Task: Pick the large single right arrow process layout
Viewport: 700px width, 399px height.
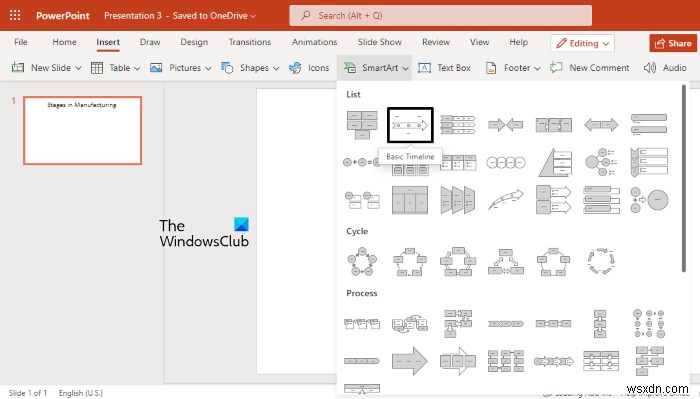Action: click(410, 361)
